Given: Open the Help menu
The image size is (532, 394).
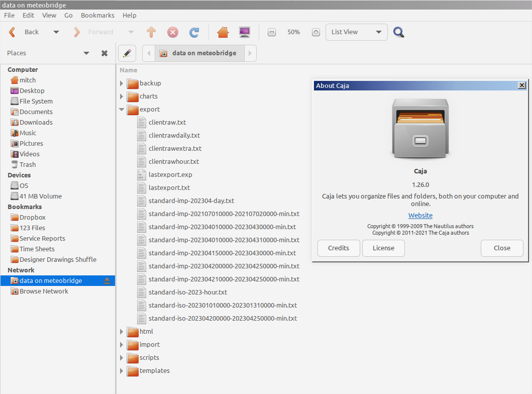Looking at the screenshot, I should (x=129, y=15).
